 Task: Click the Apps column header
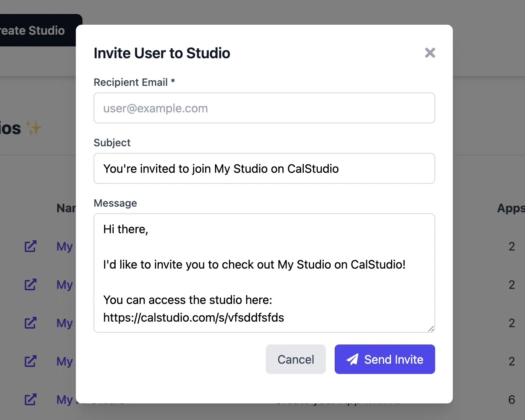(510, 208)
